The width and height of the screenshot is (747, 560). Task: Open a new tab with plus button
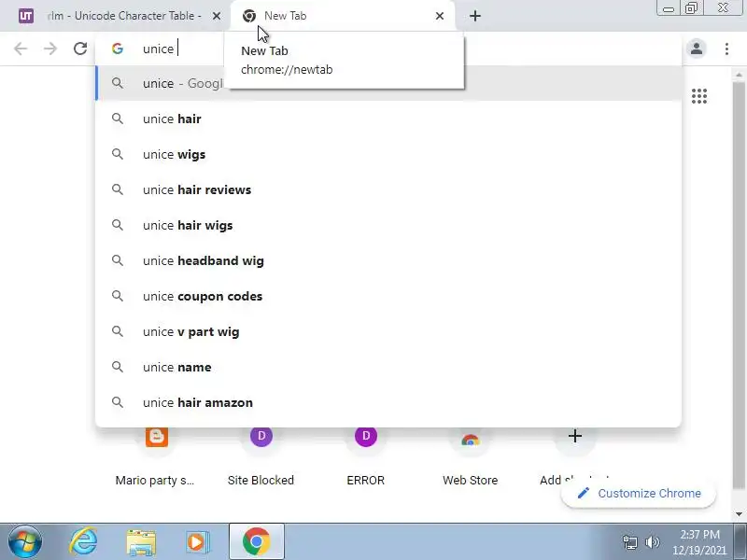(475, 16)
